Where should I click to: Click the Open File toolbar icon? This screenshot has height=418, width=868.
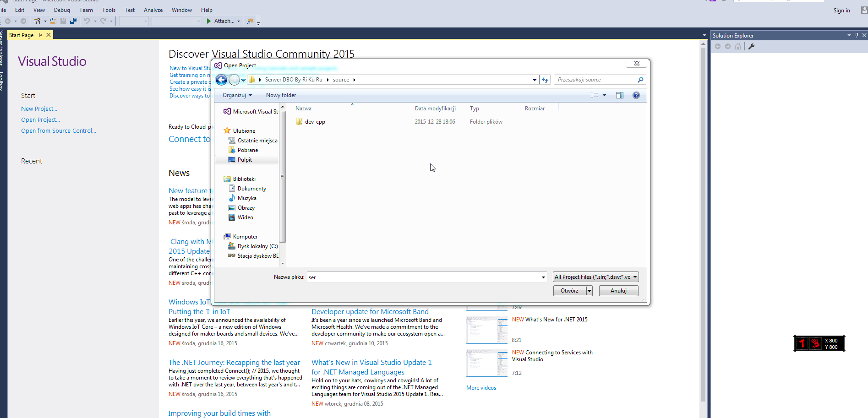coord(53,21)
